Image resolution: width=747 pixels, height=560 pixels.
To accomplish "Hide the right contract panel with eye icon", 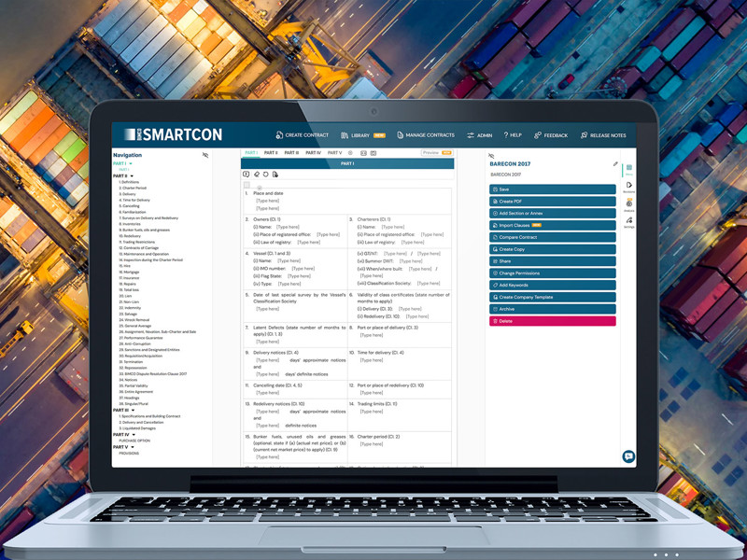I will pyautogui.click(x=493, y=156).
